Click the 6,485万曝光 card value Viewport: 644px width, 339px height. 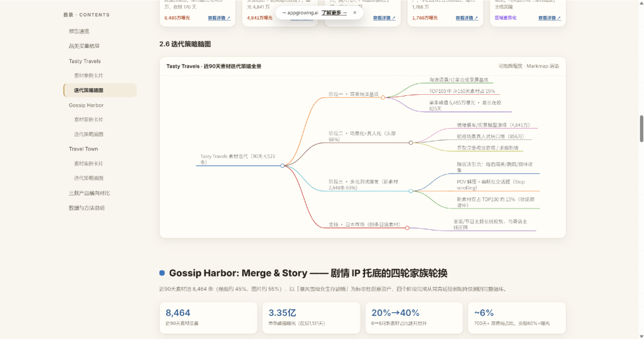pyautogui.click(x=177, y=18)
